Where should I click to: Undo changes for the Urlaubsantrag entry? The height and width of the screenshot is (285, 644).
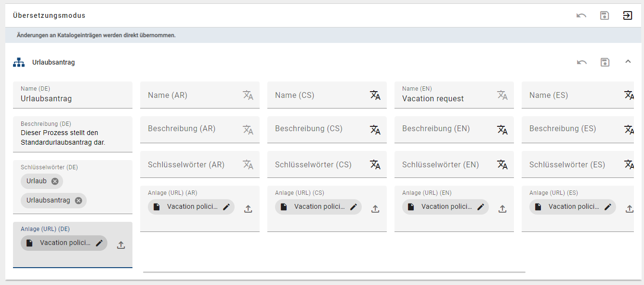point(581,62)
